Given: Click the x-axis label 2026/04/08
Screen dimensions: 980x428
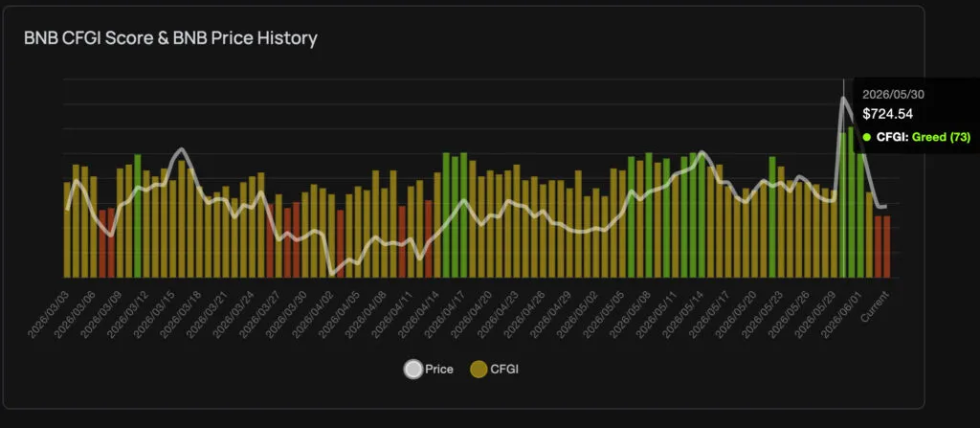Looking at the screenshot, I should click(x=366, y=315).
